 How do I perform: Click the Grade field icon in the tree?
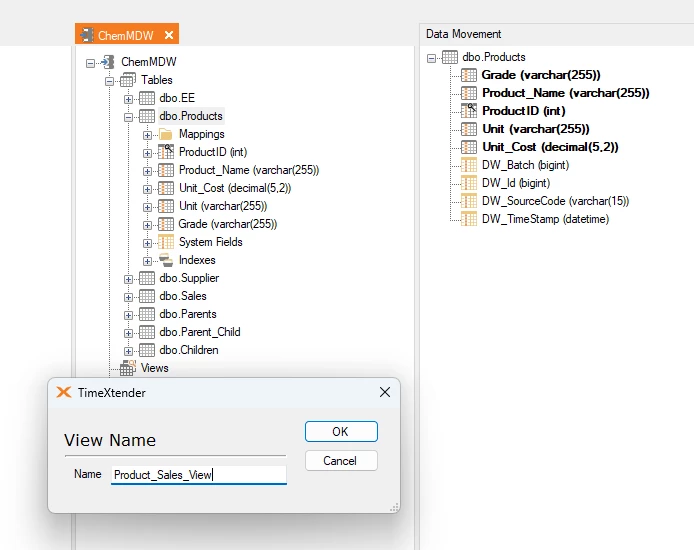tap(166, 224)
